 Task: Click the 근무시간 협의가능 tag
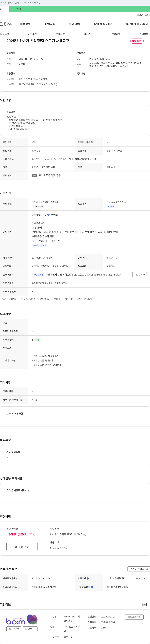click(39, 245)
